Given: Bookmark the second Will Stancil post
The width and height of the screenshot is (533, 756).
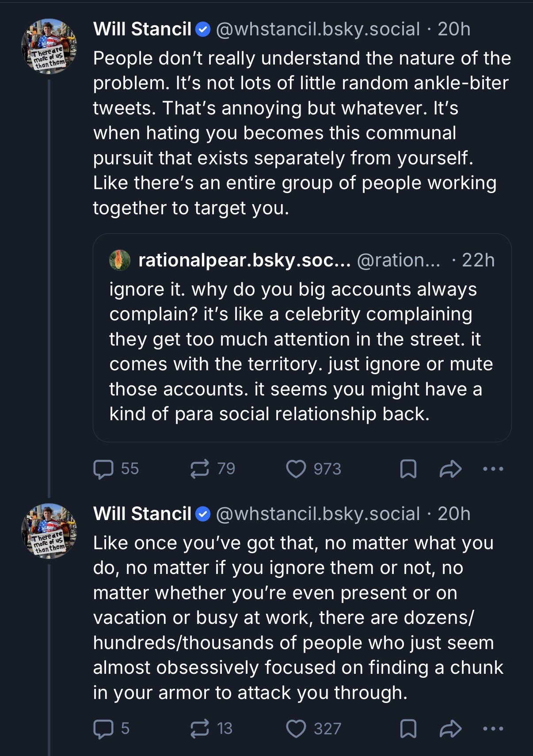Looking at the screenshot, I should [408, 729].
